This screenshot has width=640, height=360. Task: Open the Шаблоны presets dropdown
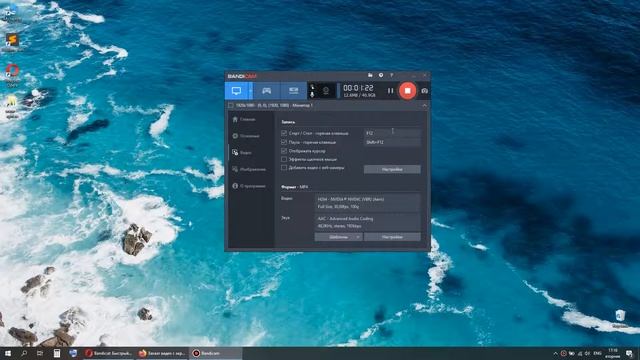(338, 237)
